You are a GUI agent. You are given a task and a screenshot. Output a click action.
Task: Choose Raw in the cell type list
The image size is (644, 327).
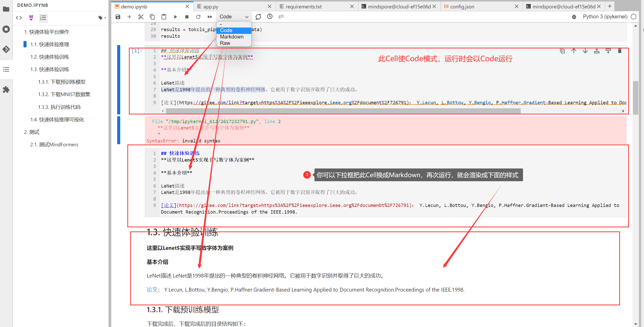(225, 43)
